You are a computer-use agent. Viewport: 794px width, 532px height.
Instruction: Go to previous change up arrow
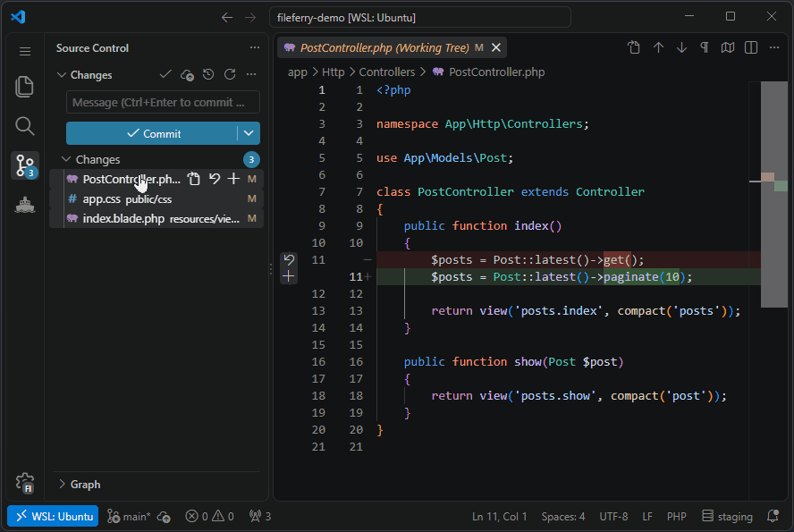(x=658, y=47)
